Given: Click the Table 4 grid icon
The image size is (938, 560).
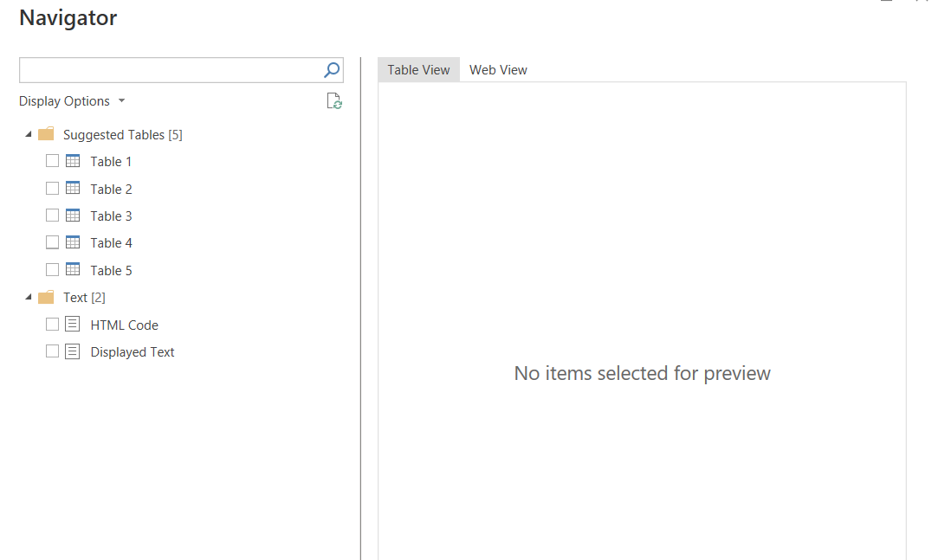Looking at the screenshot, I should [x=73, y=242].
